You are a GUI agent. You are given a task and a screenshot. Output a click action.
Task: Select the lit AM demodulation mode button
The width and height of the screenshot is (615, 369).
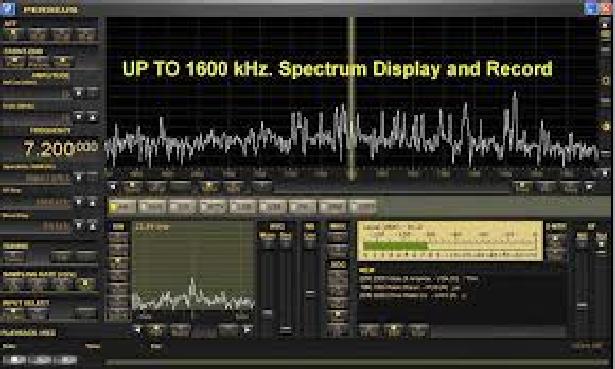click(x=122, y=206)
